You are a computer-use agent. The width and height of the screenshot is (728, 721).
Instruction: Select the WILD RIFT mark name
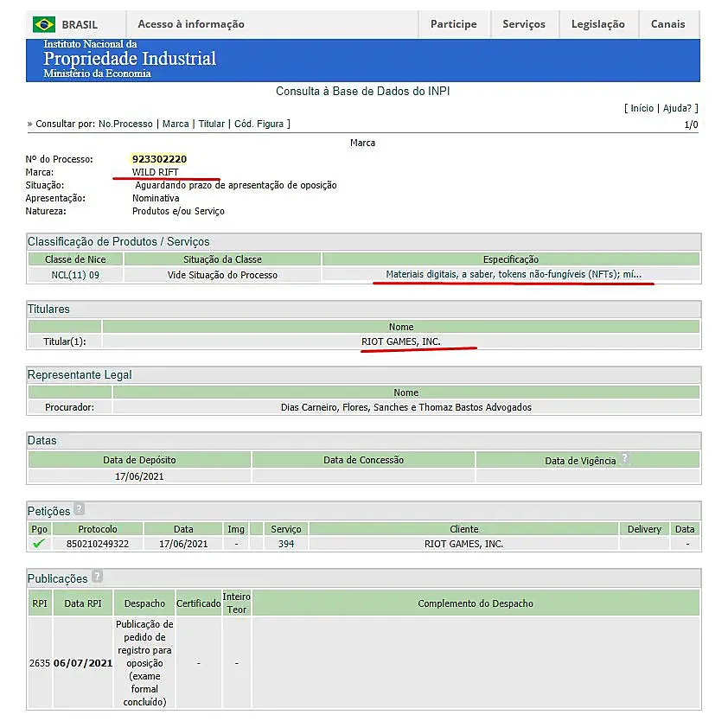(x=155, y=172)
